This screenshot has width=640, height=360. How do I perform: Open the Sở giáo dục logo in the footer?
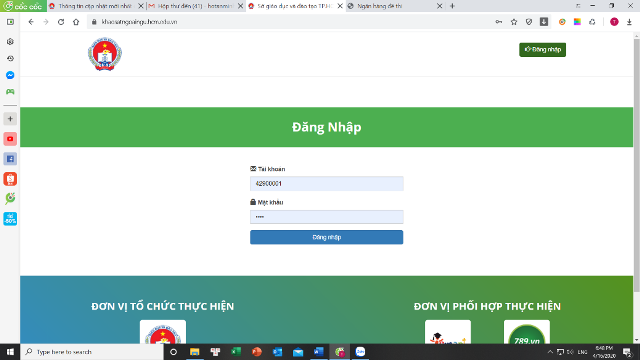click(x=163, y=332)
